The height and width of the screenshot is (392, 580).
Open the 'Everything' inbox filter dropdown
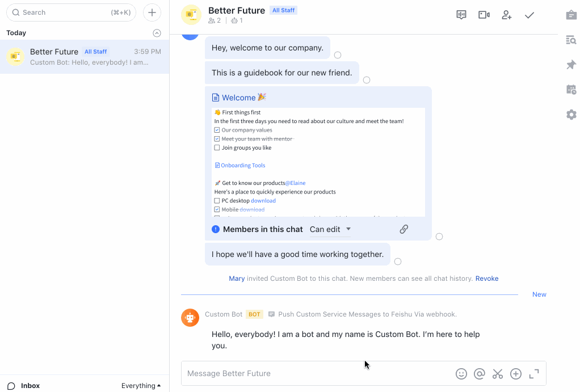click(x=141, y=386)
